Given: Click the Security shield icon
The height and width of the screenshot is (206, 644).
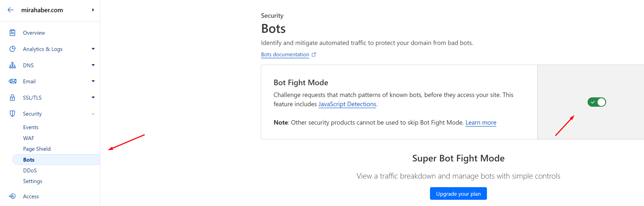Looking at the screenshot, I should [12, 114].
